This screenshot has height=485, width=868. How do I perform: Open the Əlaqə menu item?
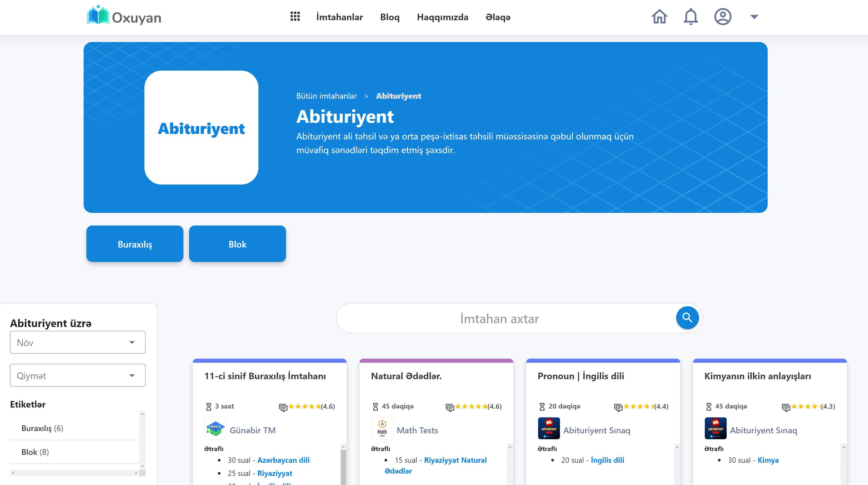(498, 17)
